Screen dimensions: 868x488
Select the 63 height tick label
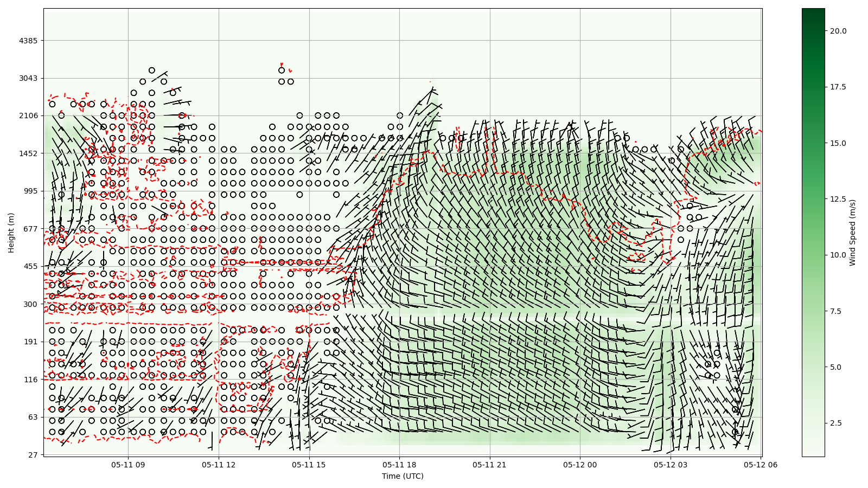click(x=33, y=417)
